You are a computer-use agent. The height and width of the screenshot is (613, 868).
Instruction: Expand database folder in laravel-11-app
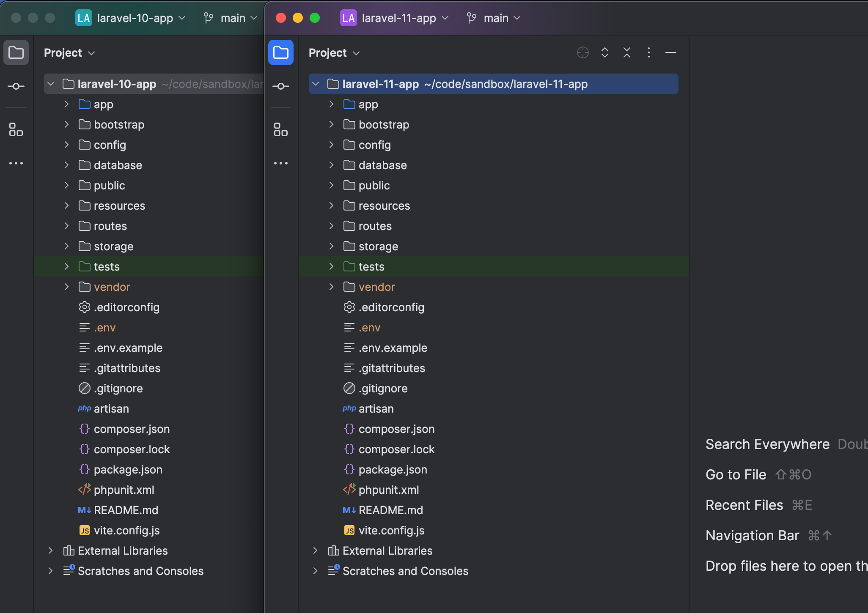(x=332, y=165)
